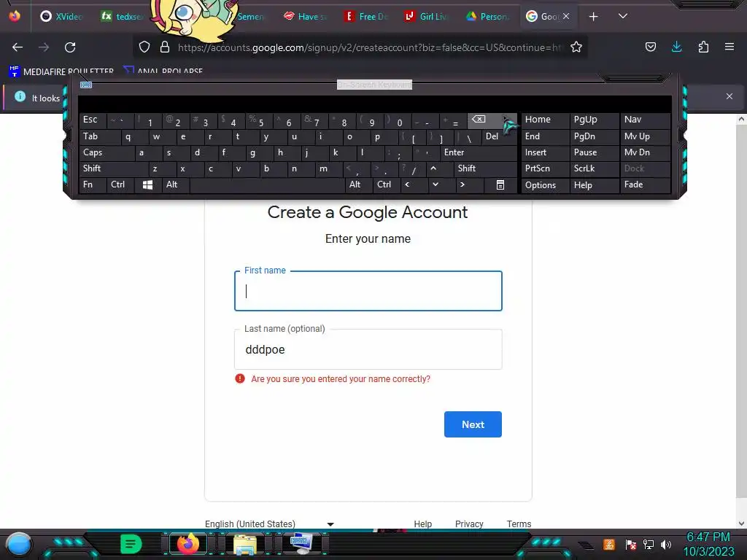The image size is (747, 560).
Task: Tap the Esc key on keyboard
Action: tap(93, 120)
